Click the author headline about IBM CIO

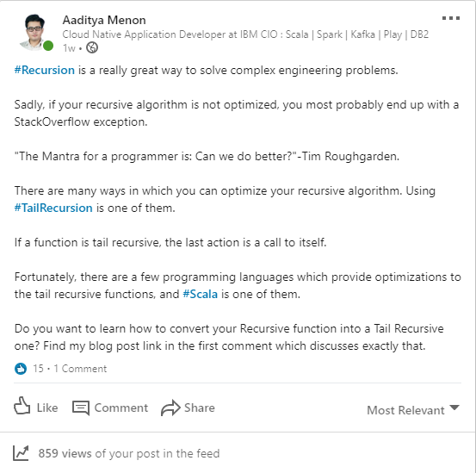[x=245, y=34]
